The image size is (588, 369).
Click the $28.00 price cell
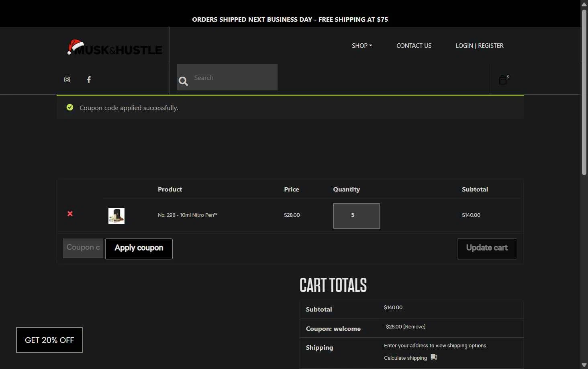[x=292, y=215]
